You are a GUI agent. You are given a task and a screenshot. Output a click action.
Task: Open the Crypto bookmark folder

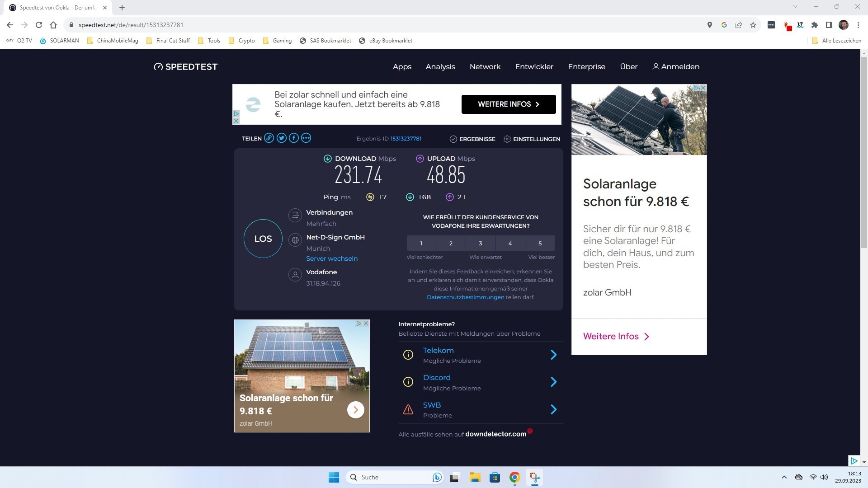pos(242,41)
